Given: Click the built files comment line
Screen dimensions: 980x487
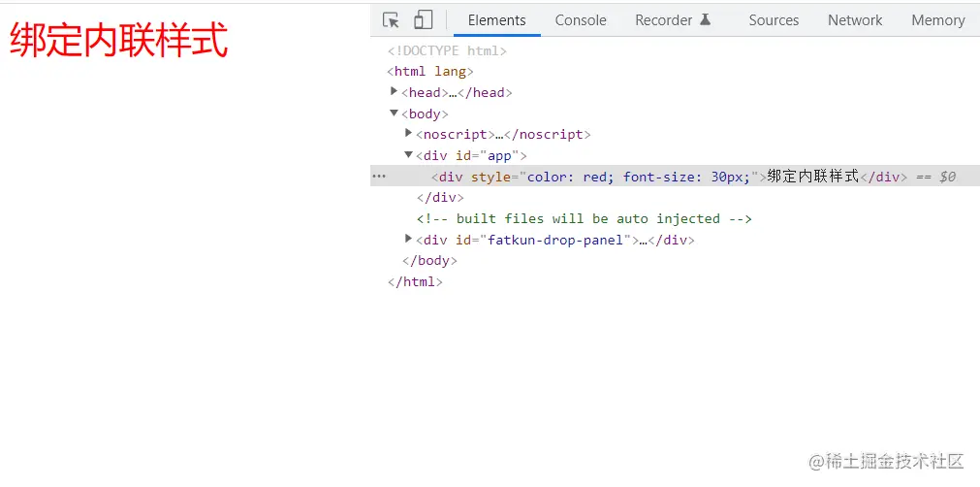Looking at the screenshot, I should (x=584, y=218).
